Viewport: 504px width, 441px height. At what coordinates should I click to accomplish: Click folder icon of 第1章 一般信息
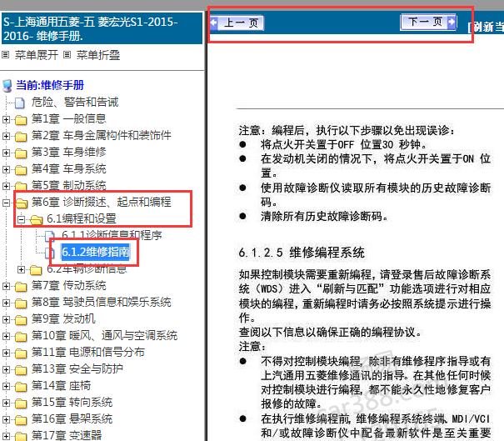21,120
